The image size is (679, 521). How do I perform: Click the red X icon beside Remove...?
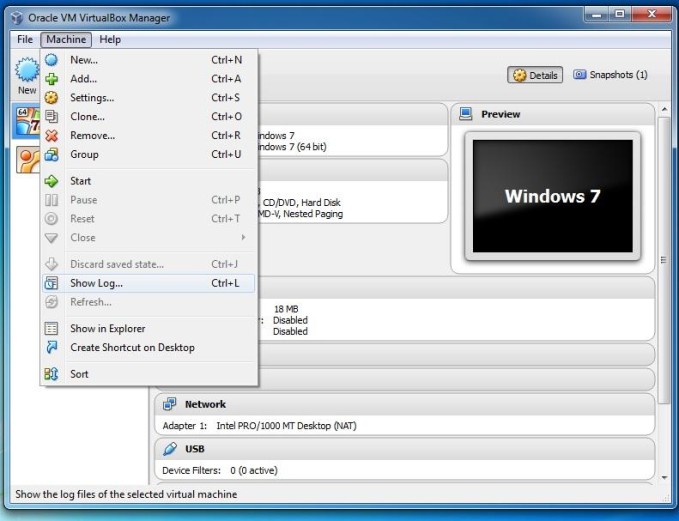click(x=52, y=136)
